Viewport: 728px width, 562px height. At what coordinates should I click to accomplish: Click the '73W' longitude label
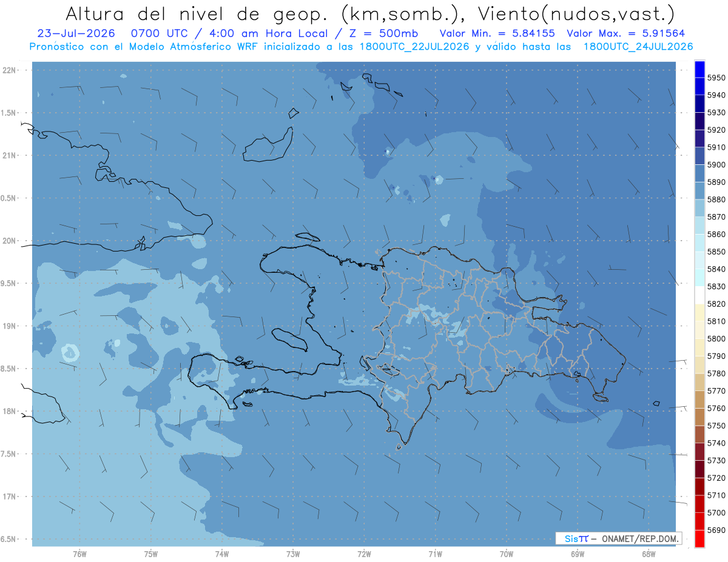tap(293, 554)
